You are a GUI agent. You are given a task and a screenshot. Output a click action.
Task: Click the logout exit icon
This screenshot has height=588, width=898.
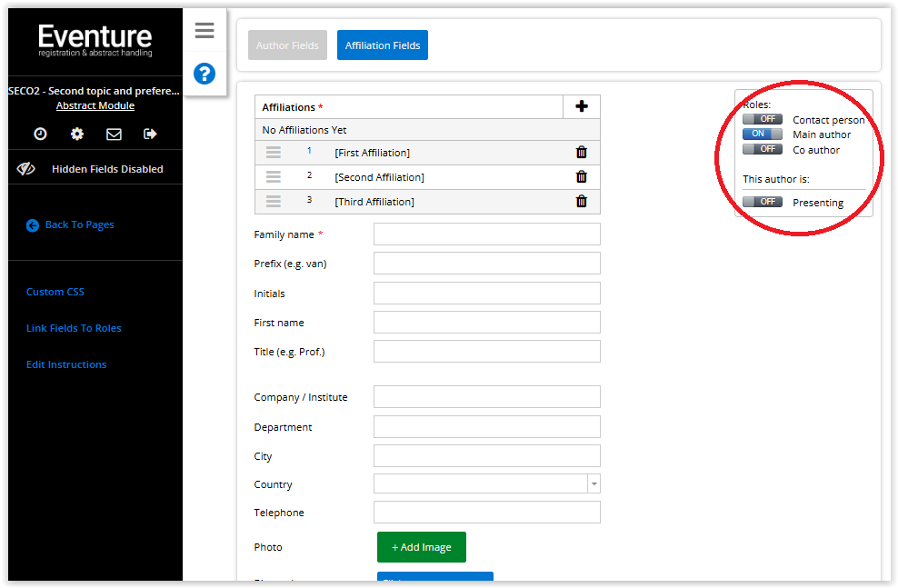point(150,134)
